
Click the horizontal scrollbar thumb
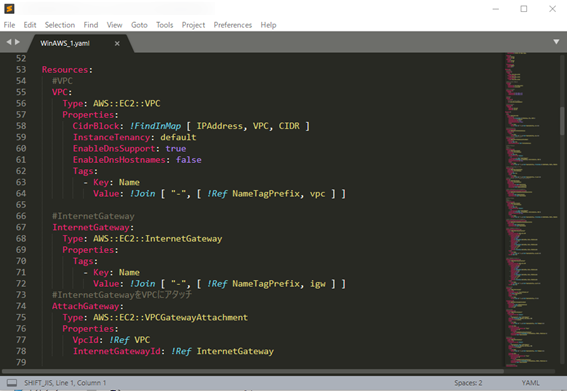pos(253,371)
